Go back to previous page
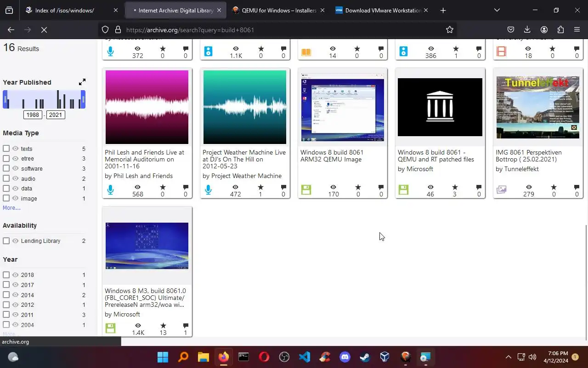588x368 pixels. click(x=11, y=29)
